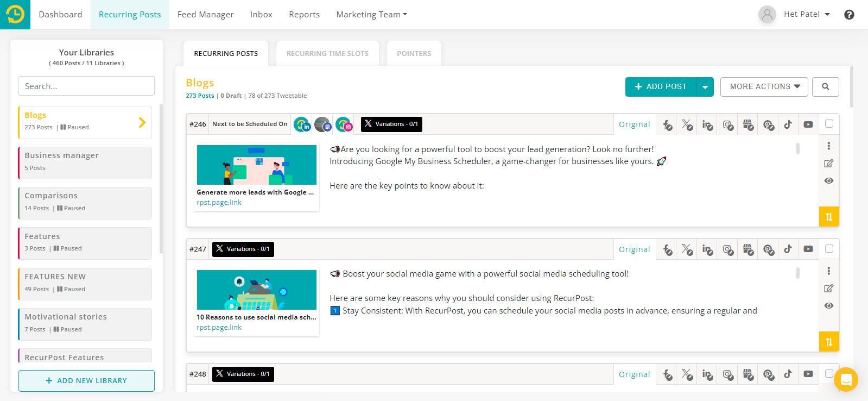This screenshot has width=868, height=401.
Task: Edit post #247 with pencil icon
Action: click(x=828, y=289)
